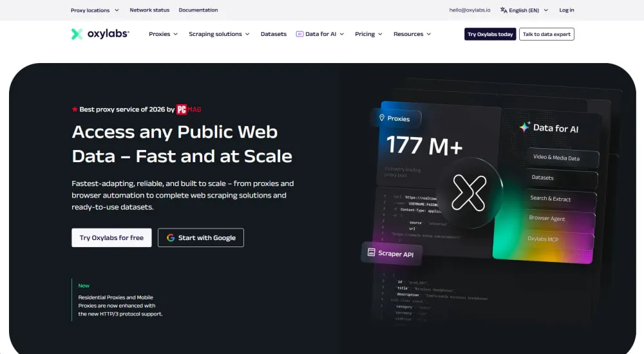The width and height of the screenshot is (644, 354).
Task: Click the Browser Agent item
Action: 560,219
